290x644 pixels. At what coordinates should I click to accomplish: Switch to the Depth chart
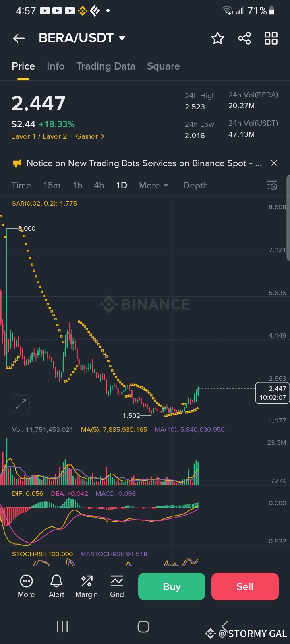(x=196, y=186)
